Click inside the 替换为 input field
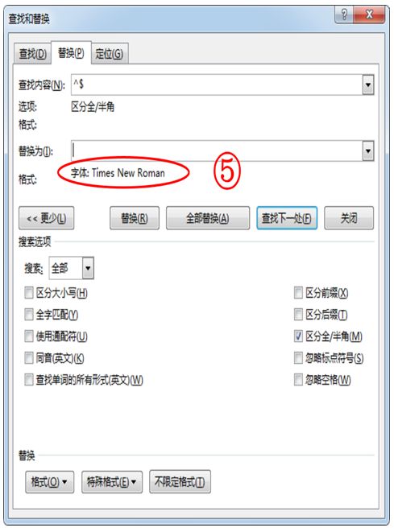Screen dimensions: 394x532 pos(217,151)
